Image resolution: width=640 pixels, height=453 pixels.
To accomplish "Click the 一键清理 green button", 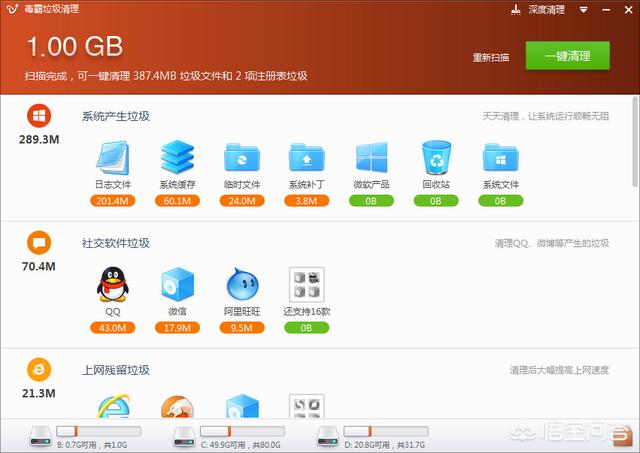I will point(568,56).
